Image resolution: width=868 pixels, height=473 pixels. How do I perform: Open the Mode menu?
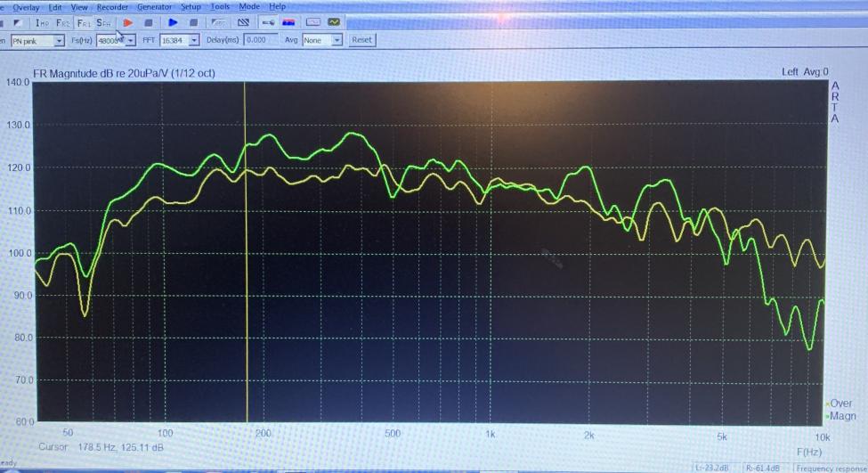249,6
